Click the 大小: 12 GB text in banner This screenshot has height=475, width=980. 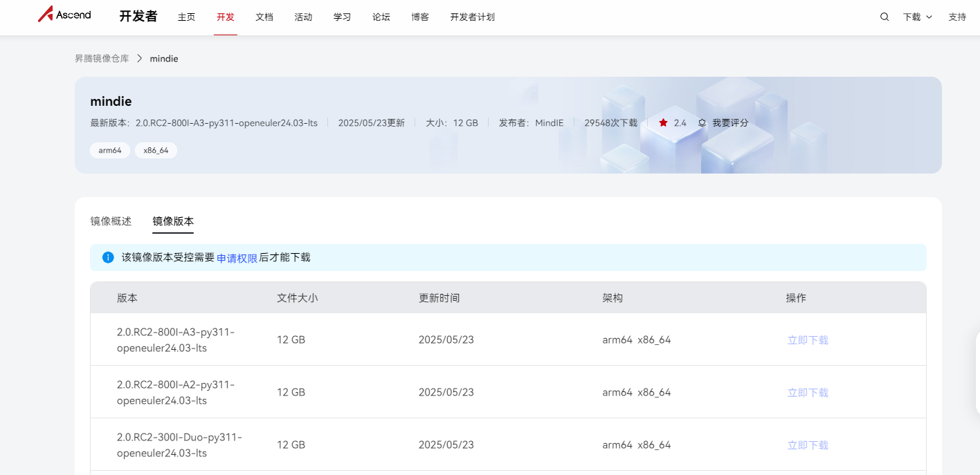coord(452,123)
